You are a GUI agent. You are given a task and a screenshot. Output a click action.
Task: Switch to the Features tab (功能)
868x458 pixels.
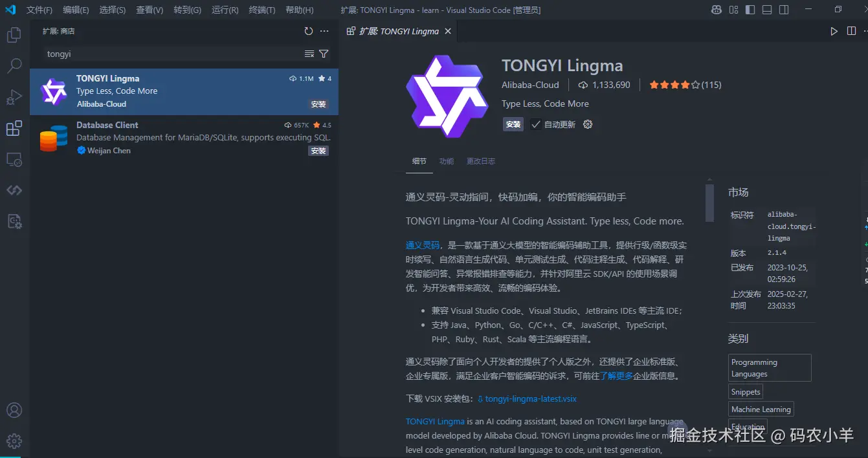click(x=447, y=161)
